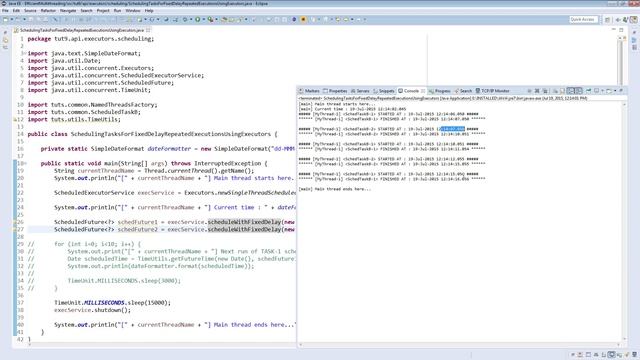Switch to the Java EE perspective icon
This screenshot has height=360, width=640.
tap(633, 19)
